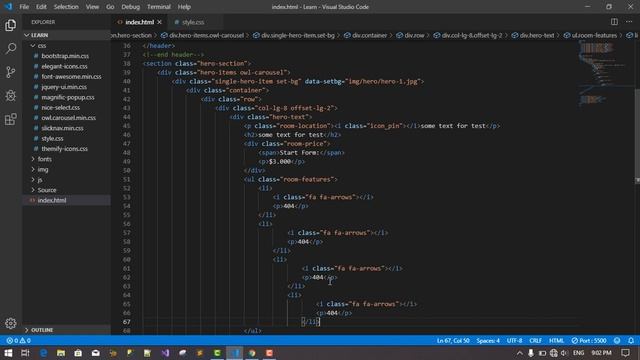The width and height of the screenshot is (640, 360).
Task: Open the Windows Action Center icon
Action: [x=625, y=353]
